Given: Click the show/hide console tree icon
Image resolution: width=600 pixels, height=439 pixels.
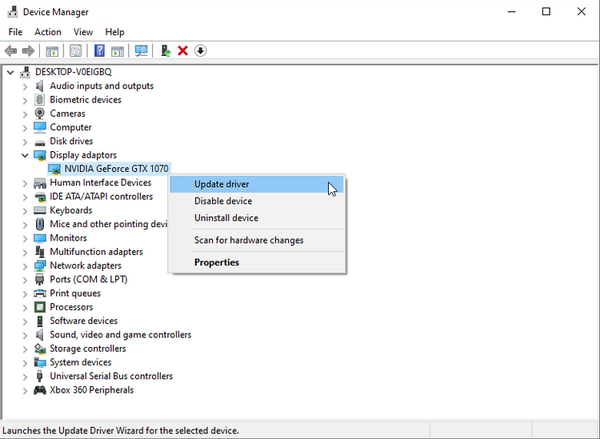Looking at the screenshot, I should (51, 51).
